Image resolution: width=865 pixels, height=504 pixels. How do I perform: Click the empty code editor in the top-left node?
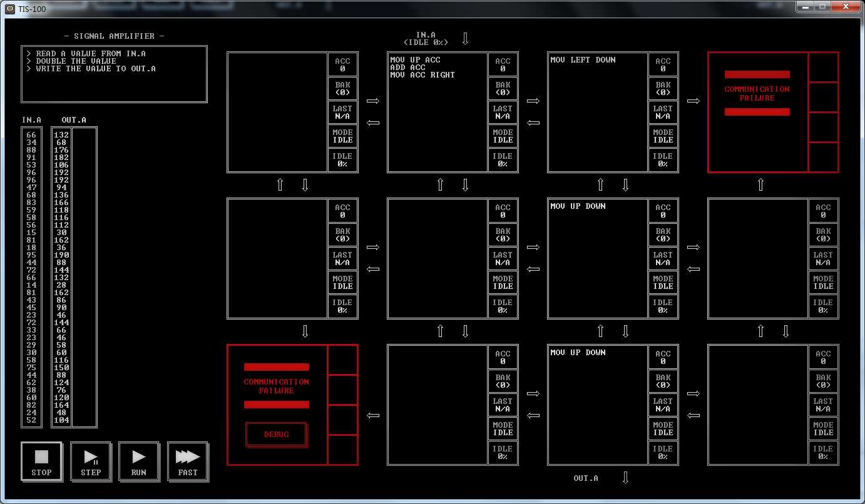277,112
